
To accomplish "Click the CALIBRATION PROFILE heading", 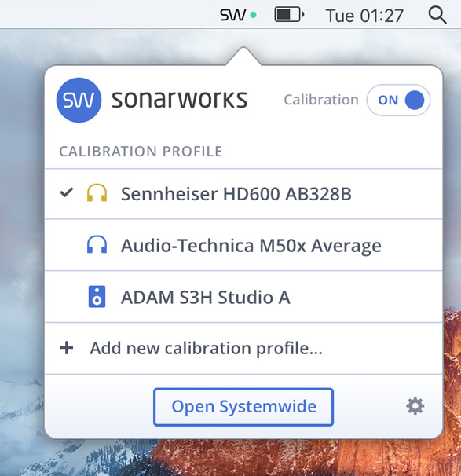I will [x=141, y=152].
